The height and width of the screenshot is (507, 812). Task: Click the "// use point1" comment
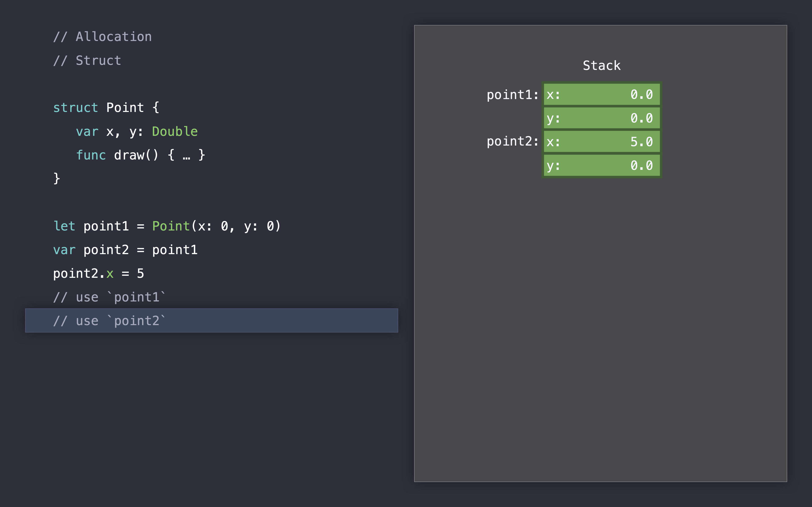point(109,297)
